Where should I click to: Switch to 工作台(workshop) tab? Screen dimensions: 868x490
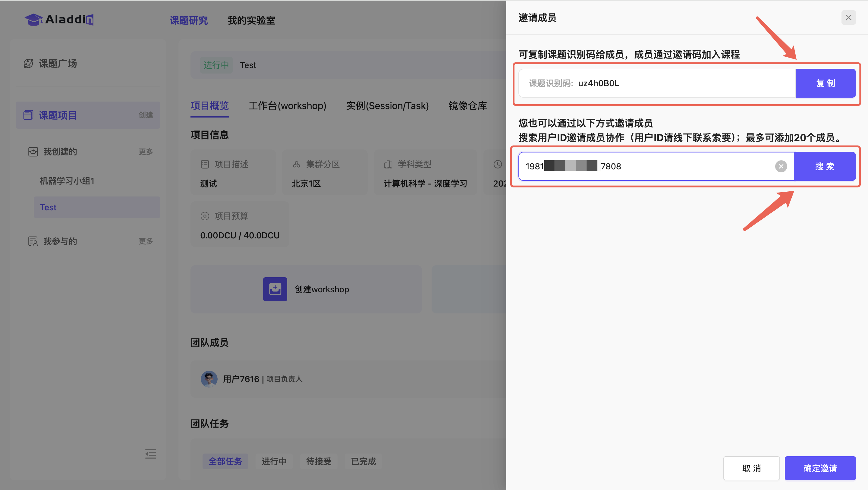point(287,106)
